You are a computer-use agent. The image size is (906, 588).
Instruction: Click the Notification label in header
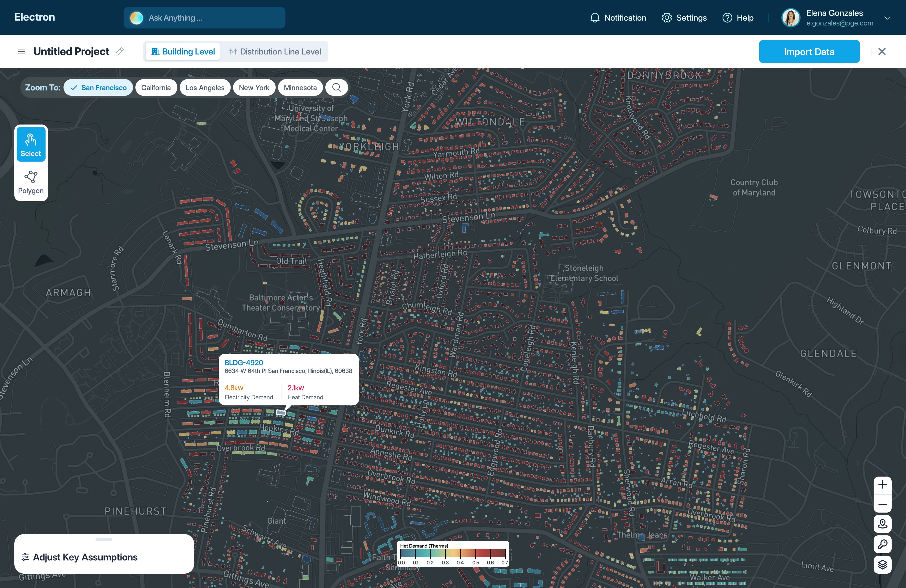(x=625, y=18)
